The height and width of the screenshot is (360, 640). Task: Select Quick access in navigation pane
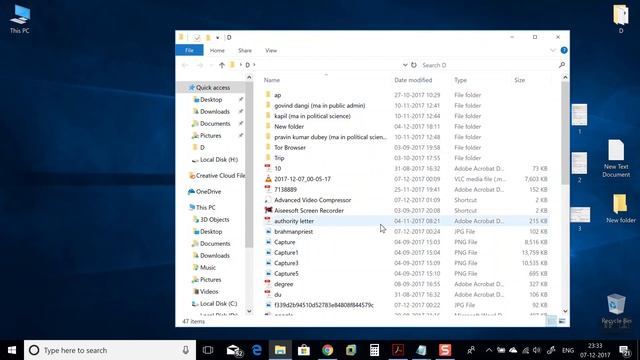pyautogui.click(x=213, y=87)
